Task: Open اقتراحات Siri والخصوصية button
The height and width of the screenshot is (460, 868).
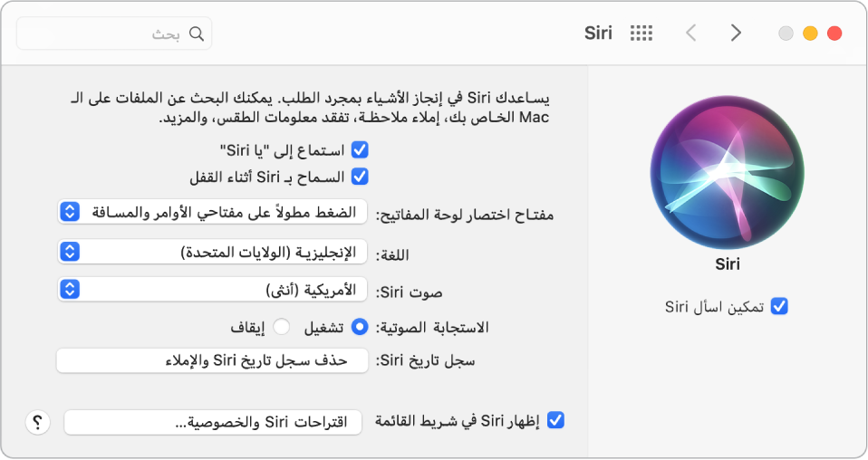Action: 213,422
